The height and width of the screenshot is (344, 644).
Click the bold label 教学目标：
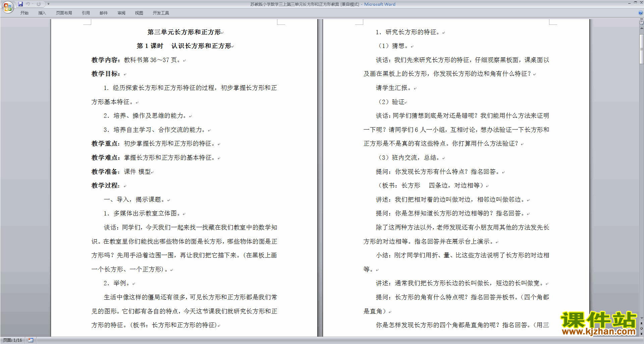coord(106,74)
